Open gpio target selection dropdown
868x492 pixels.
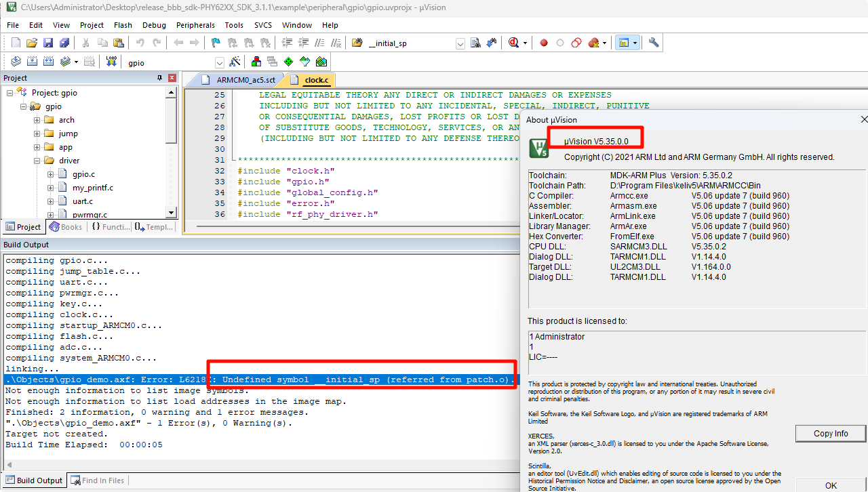[220, 62]
